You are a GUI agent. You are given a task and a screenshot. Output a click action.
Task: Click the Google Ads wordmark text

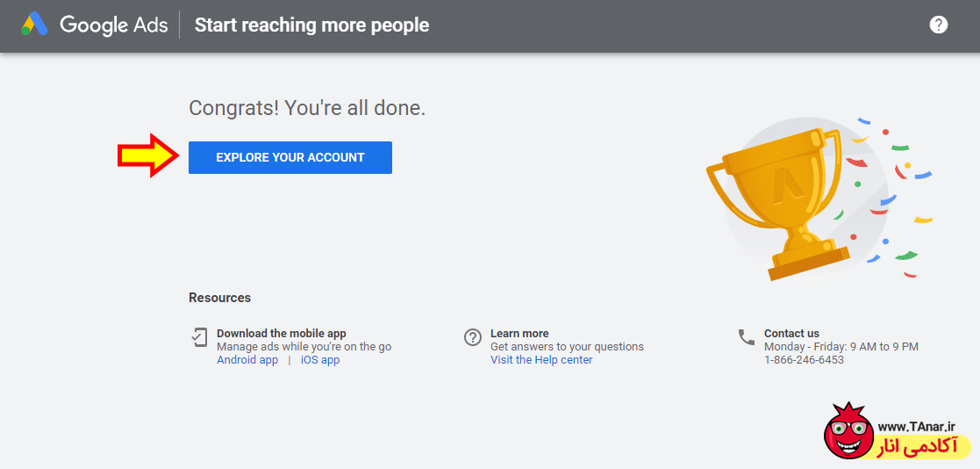[x=113, y=25]
